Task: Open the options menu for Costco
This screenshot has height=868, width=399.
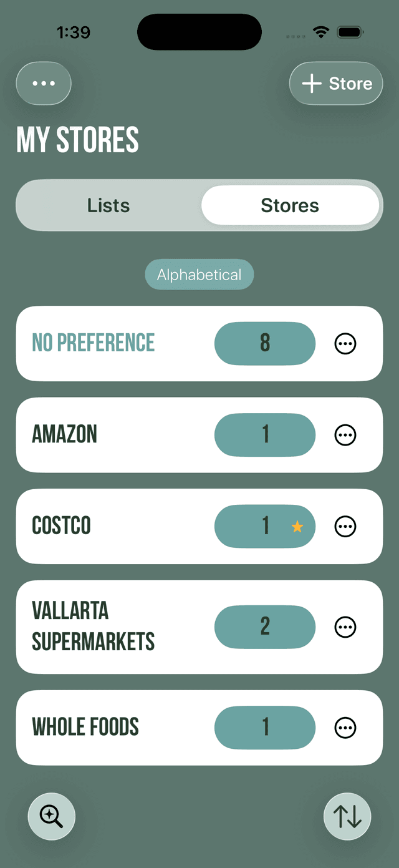Action: coord(345,526)
